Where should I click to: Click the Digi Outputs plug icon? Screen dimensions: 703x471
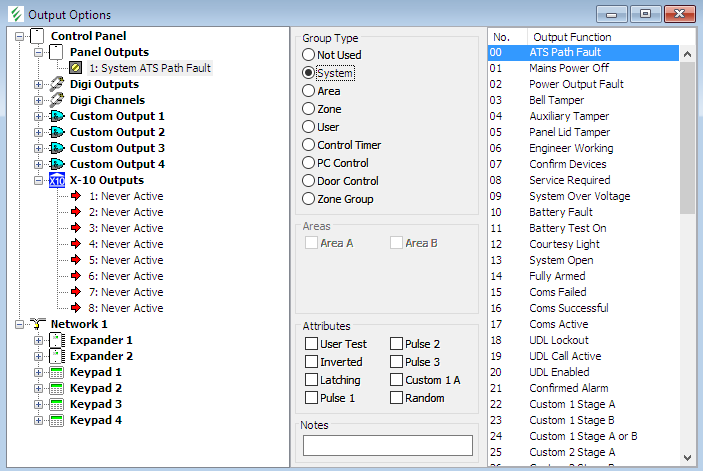[x=57, y=84]
